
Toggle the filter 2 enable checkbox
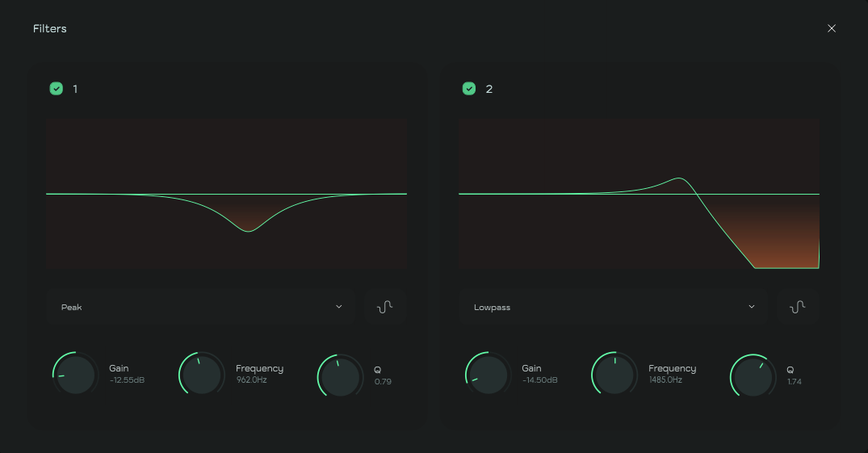(x=468, y=89)
